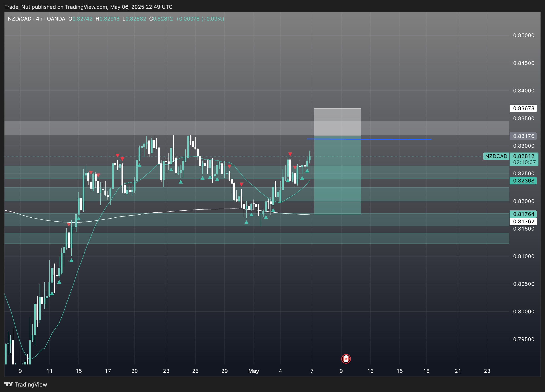Click the low value L0.82682

click(x=134, y=19)
